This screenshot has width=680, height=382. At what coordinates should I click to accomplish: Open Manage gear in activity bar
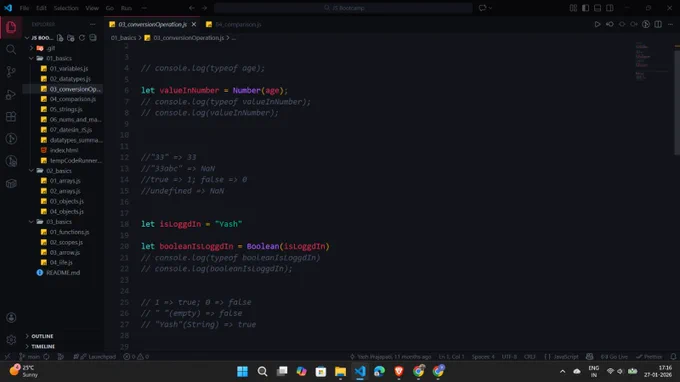pos(11,340)
